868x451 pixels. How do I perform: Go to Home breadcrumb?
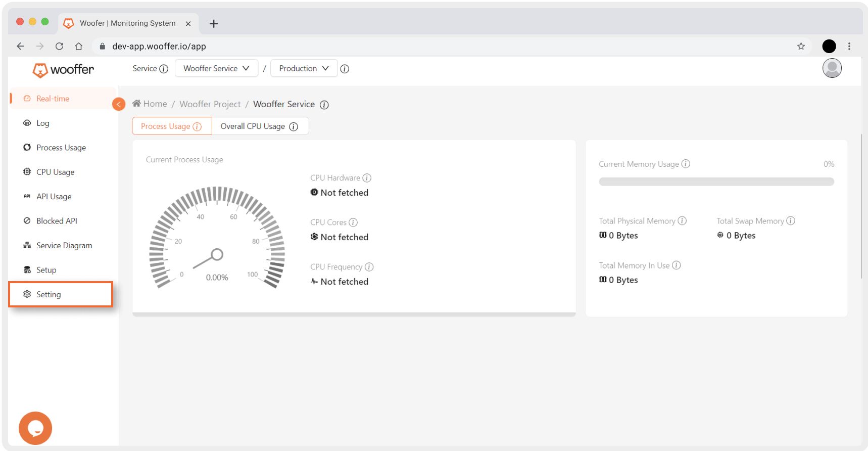tap(150, 104)
